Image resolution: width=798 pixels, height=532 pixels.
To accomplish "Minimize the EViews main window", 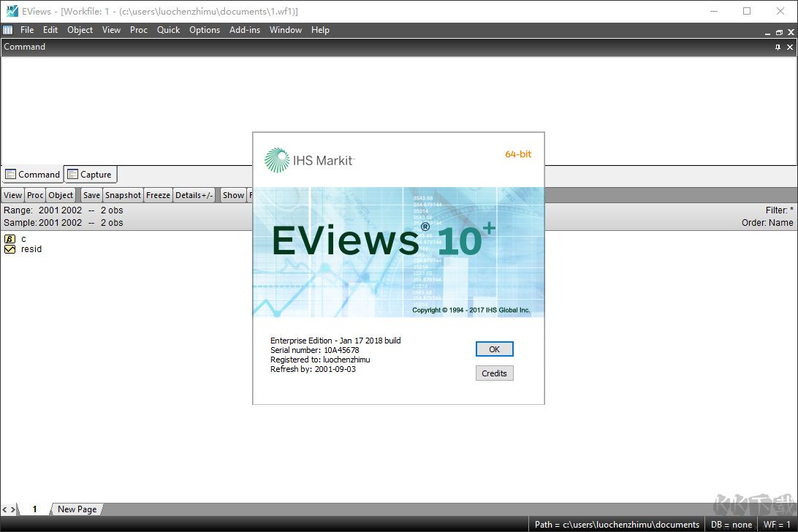I will (x=714, y=11).
